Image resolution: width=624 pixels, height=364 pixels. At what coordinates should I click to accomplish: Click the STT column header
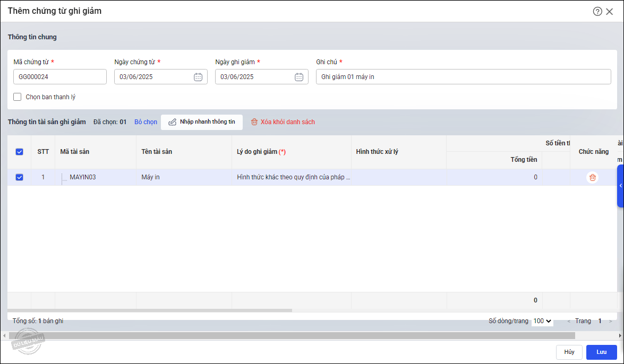pos(43,152)
